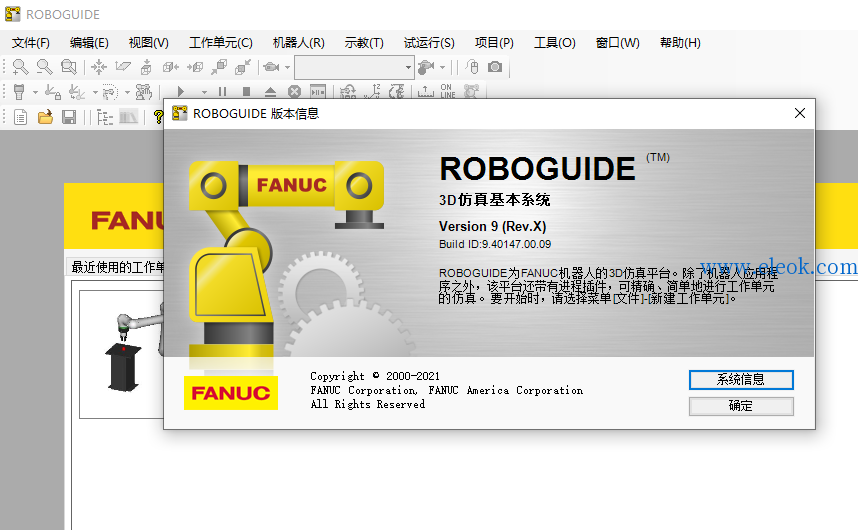Open the Test-Run menu 试运行(S)
This screenshot has height=530, width=858.
tap(429, 43)
